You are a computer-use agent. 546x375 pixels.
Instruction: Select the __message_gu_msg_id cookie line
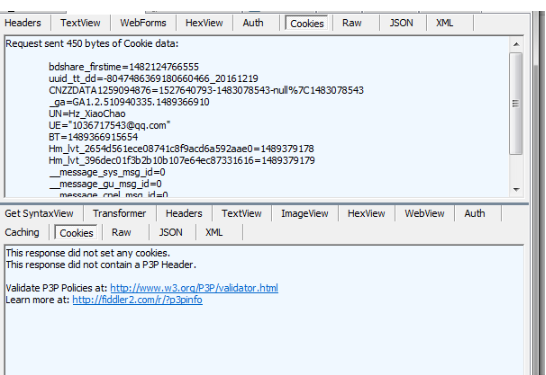pyautogui.click(x=105, y=184)
